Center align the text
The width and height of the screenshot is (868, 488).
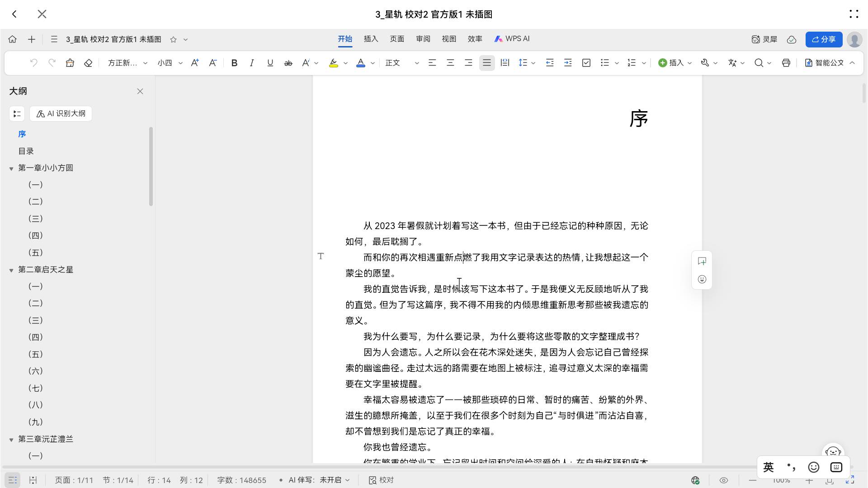point(450,63)
